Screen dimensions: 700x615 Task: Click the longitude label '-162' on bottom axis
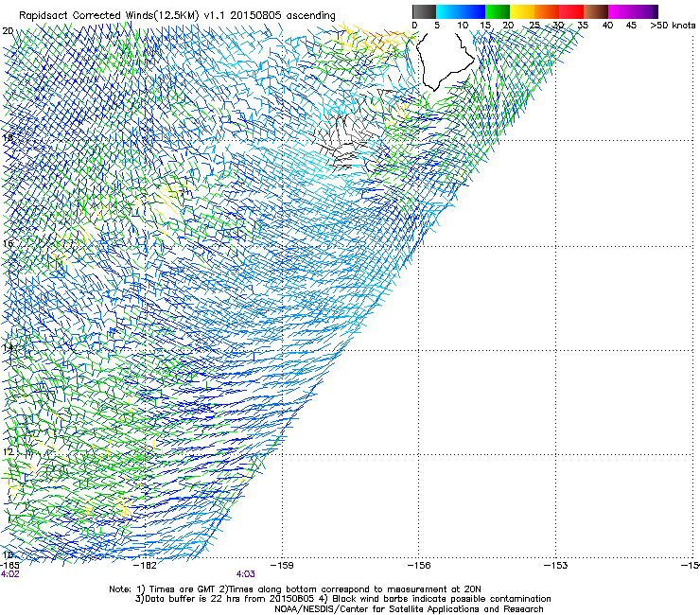[x=145, y=565]
